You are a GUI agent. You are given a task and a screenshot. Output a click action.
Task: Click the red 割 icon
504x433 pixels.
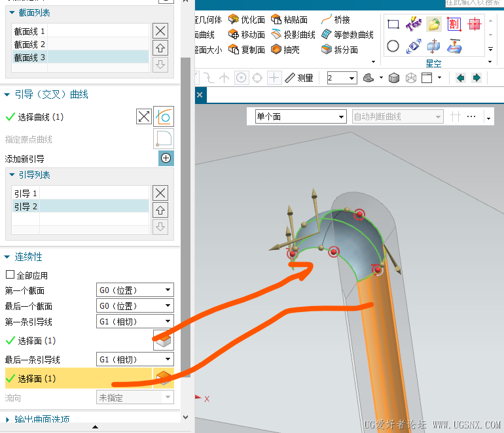pyautogui.click(x=454, y=24)
